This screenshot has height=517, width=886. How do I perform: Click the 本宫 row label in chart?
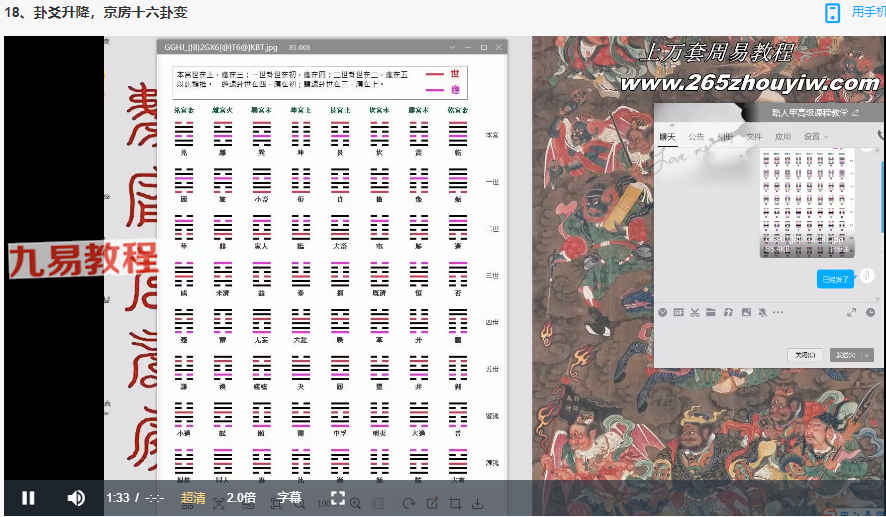coord(492,135)
